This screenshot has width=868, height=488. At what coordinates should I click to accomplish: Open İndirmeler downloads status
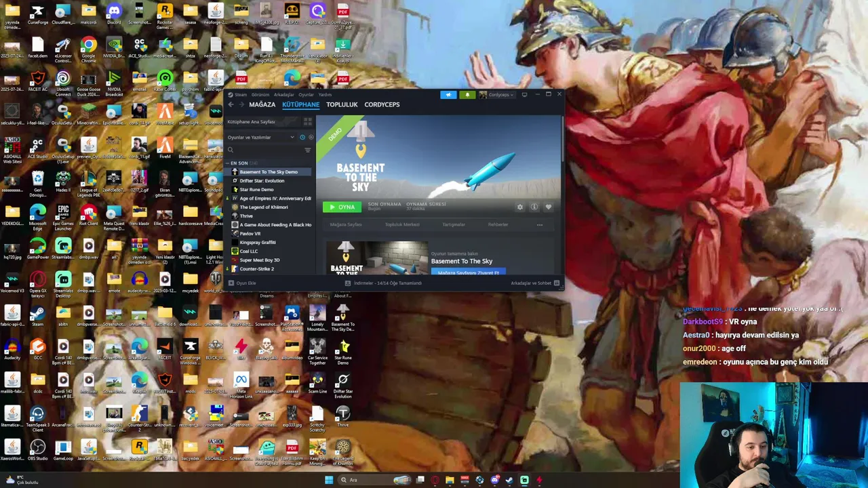pyautogui.click(x=384, y=283)
